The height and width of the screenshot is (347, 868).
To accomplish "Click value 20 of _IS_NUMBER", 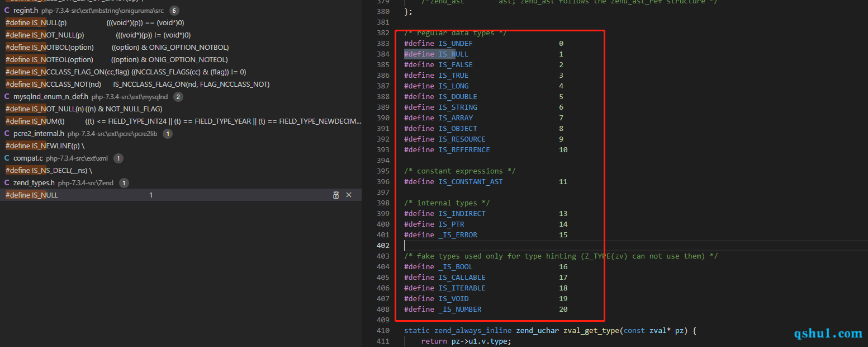I will (x=563, y=310).
